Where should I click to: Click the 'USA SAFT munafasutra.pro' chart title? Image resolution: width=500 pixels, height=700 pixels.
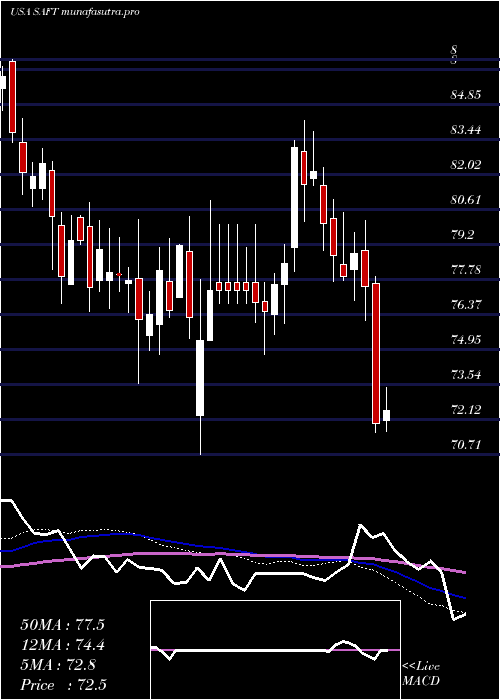coord(75,12)
